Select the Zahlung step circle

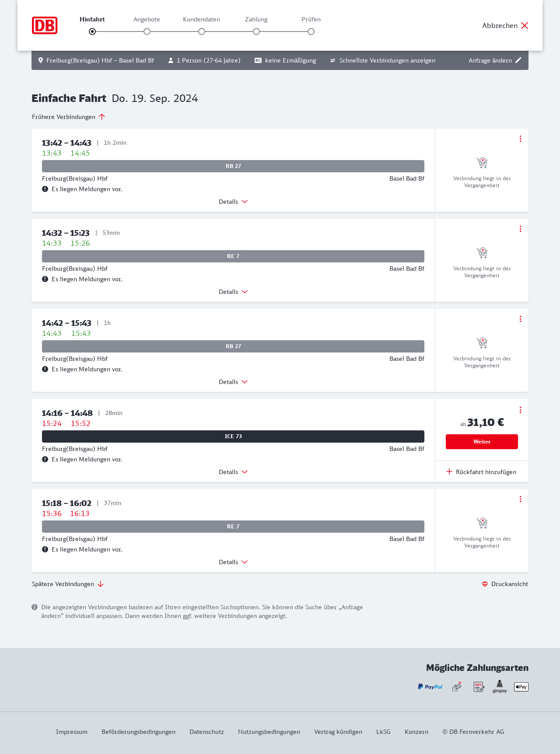[256, 31]
